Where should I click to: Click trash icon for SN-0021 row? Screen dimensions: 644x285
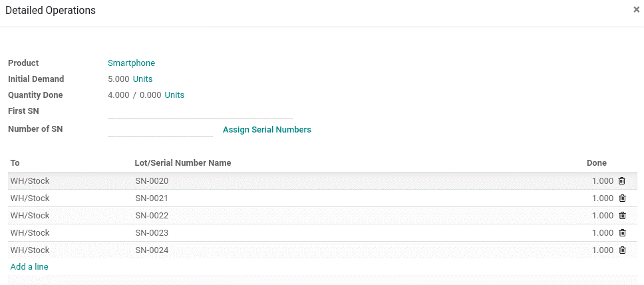click(622, 198)
